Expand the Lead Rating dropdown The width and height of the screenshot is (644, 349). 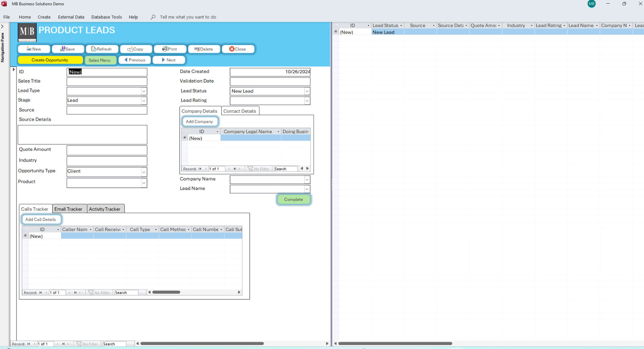point(307,101)
